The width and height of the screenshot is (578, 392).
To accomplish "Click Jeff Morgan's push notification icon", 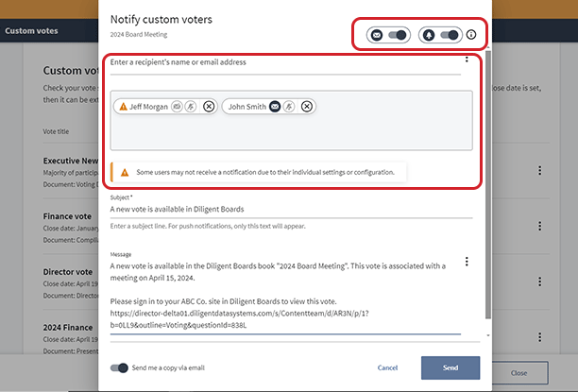I will (x=190, y=107).
